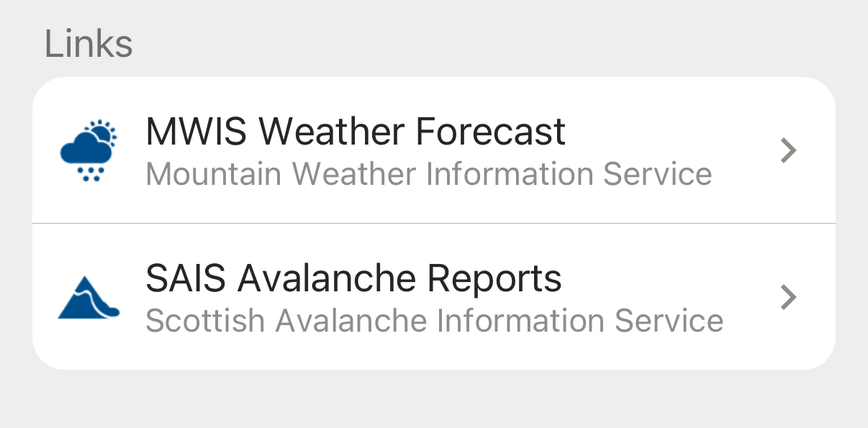868x428 pixels.
Task: Click the Links section header
Action: pos(89,44)
